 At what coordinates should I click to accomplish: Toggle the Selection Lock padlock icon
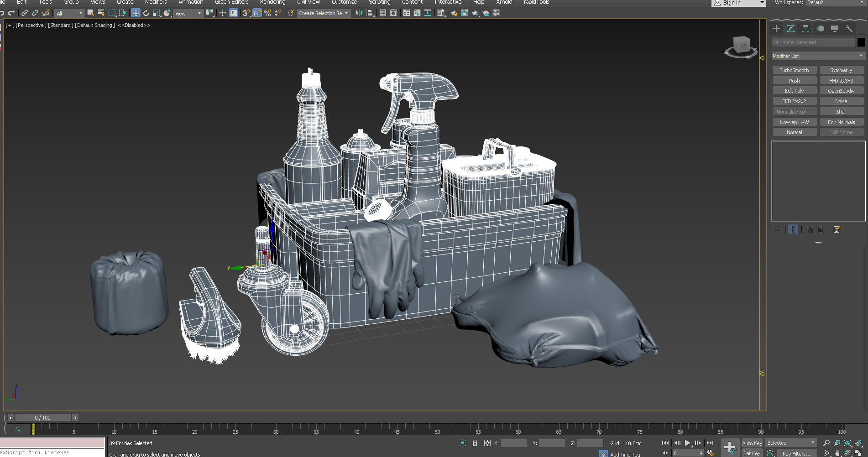pos(475,443)
